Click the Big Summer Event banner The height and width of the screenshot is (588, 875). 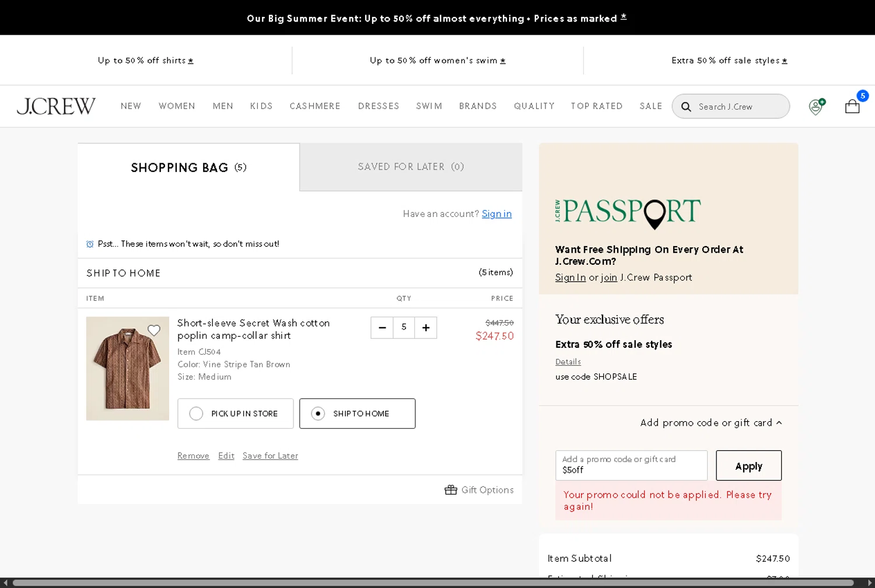tap(437, 18)
